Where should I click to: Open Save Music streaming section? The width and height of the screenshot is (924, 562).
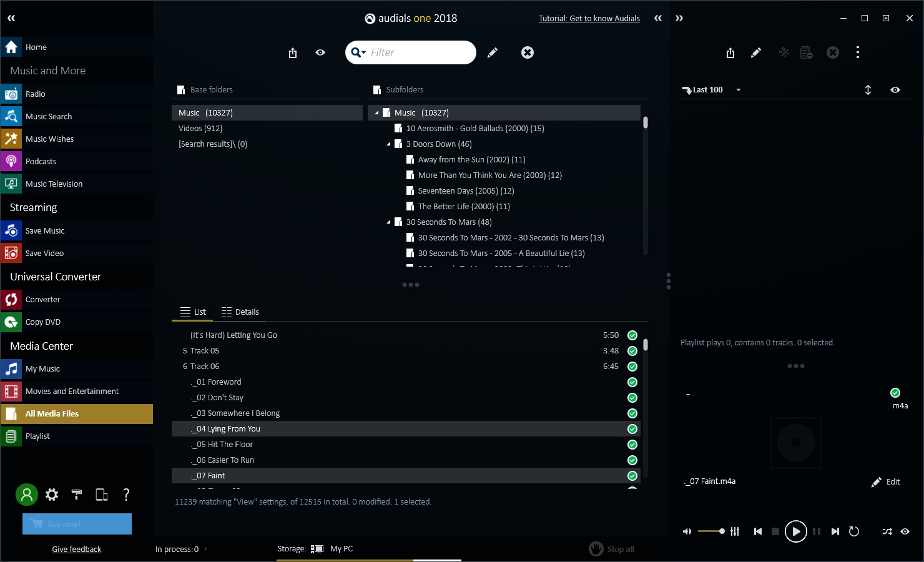77,231
